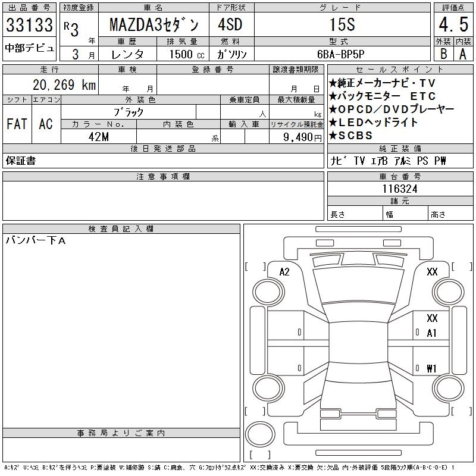Select the recycle deposit 9,490円 value

[x=302, y=137]
